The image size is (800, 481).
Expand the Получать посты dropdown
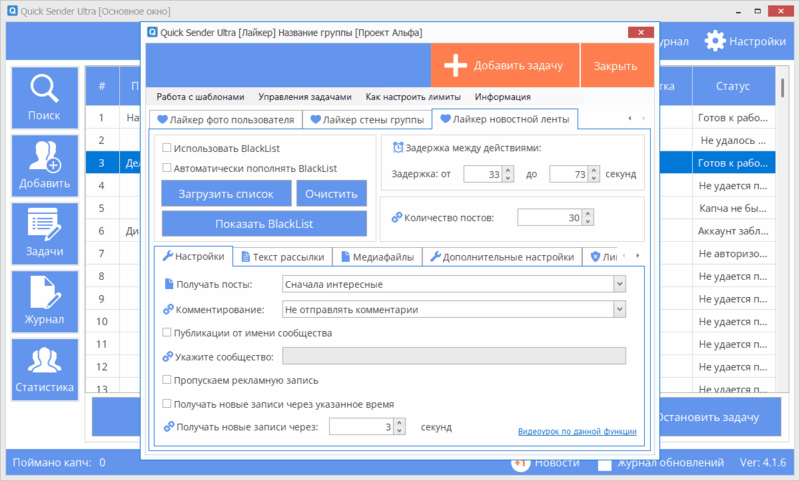tap(620, 285)
